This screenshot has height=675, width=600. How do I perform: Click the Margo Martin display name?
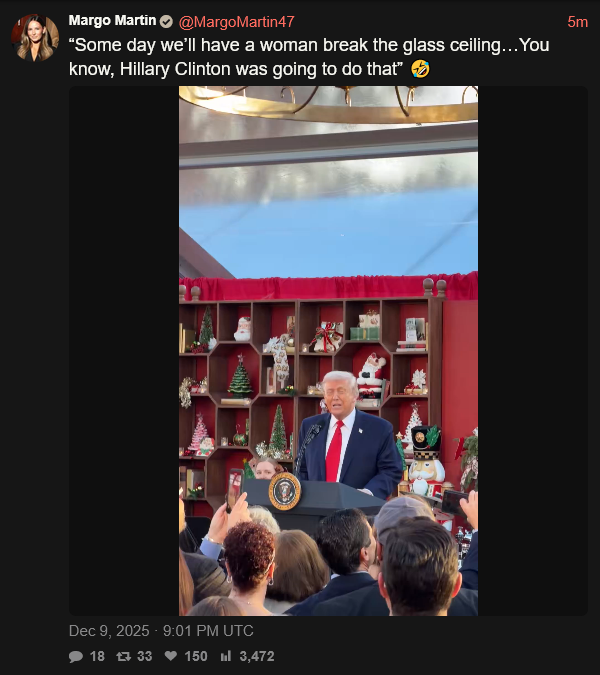point(112,21)
